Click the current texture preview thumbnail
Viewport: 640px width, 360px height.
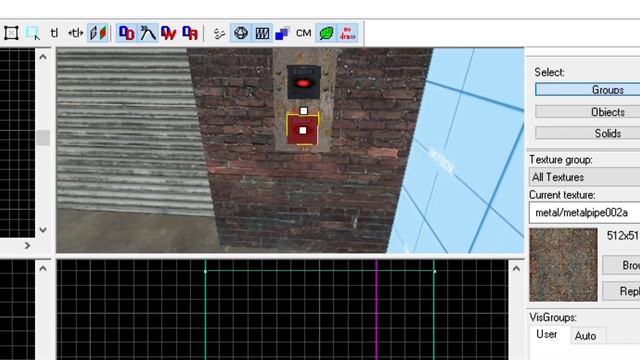563,264
